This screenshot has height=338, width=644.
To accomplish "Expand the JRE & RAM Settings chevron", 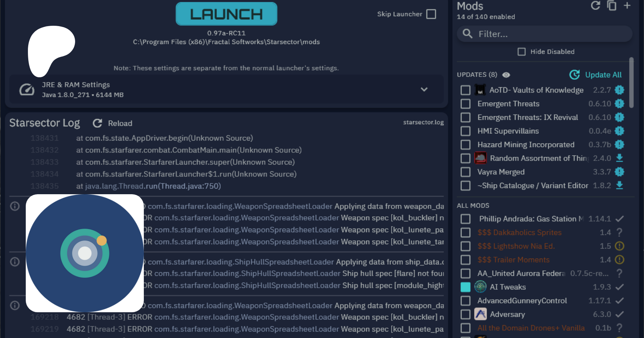I will click(x=424, y=89).
